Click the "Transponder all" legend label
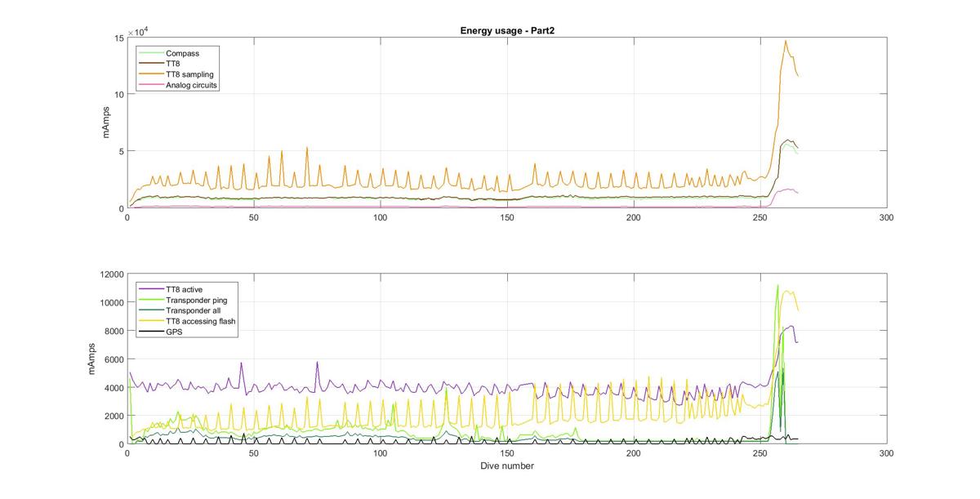The width and height of the screenshot is (980, 499). click(194, 310)
